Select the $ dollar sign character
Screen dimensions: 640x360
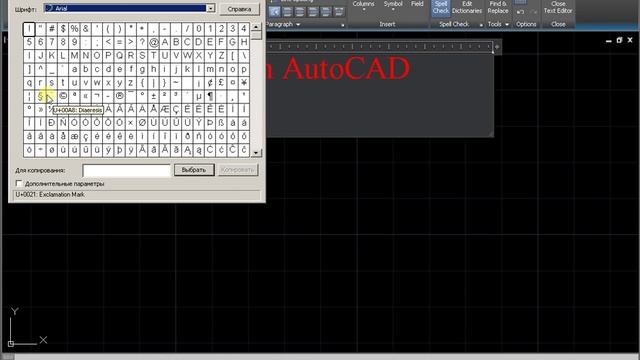coord(63,29)
